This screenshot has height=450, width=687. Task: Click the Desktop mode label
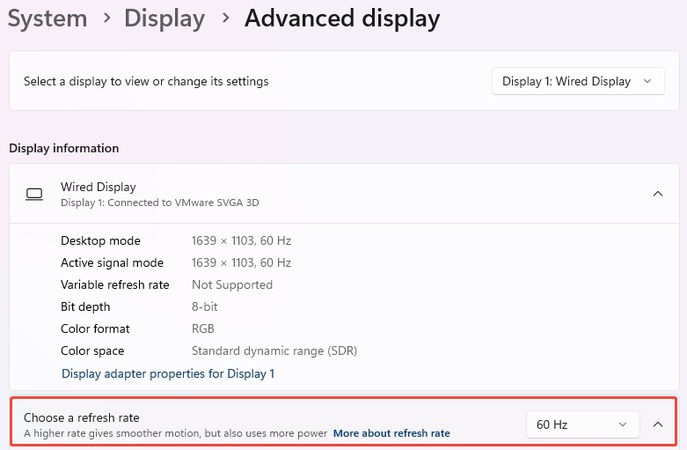pyautogui.click(x=100, y=241)
